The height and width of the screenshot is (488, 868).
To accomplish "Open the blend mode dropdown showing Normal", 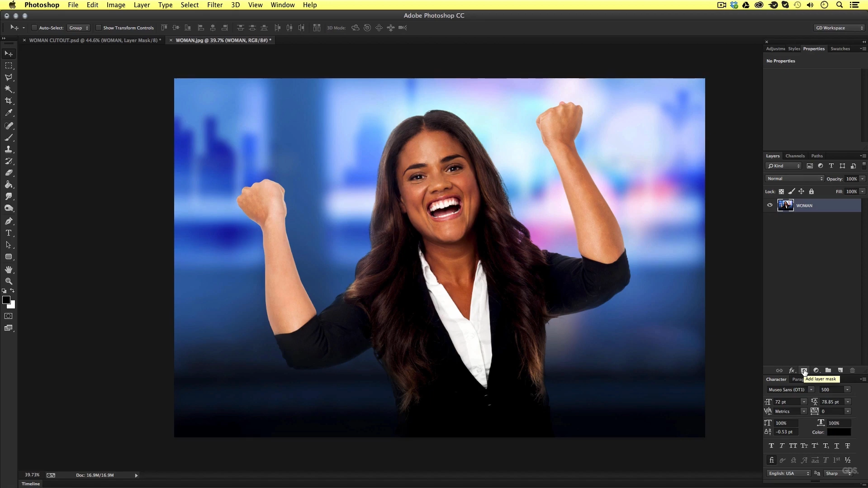I will 794,178.
